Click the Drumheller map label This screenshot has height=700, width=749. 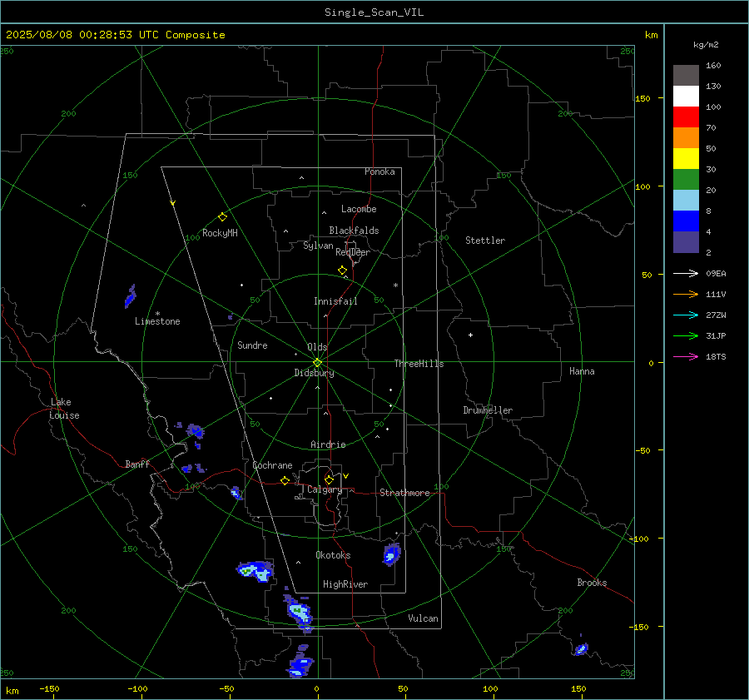[488, 410]
